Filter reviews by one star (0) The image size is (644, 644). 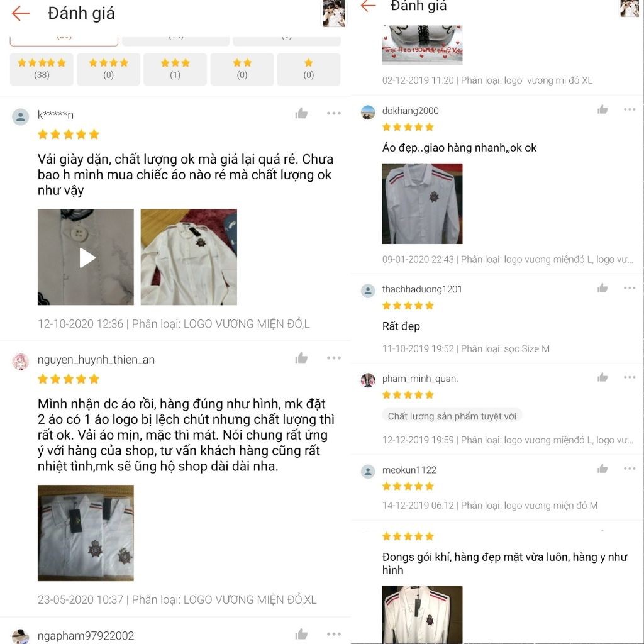click(x=308, y=69)
